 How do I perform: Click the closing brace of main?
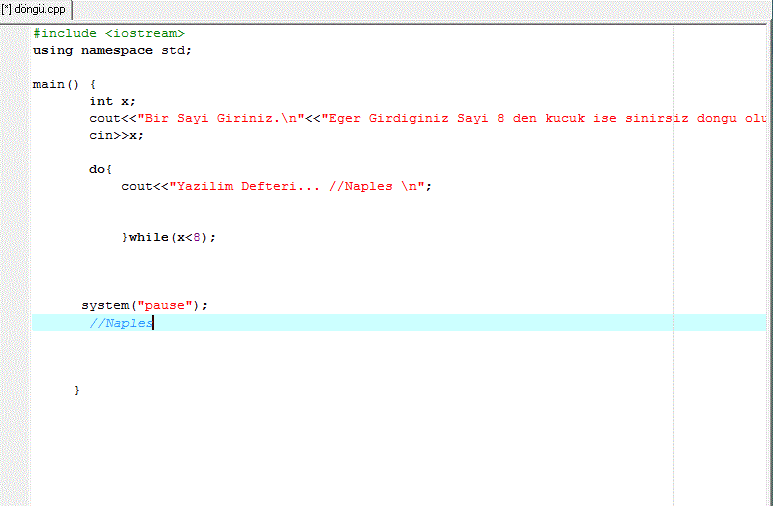tap(77, 390)
